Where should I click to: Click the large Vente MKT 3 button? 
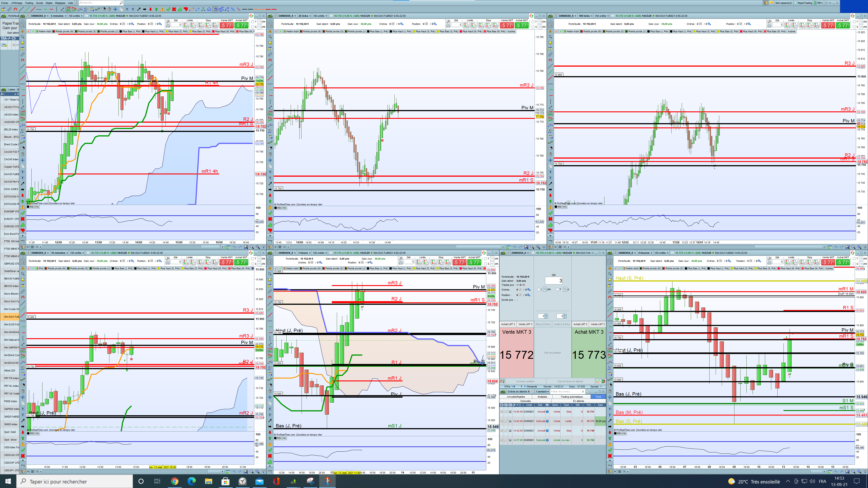click(517, 350)
